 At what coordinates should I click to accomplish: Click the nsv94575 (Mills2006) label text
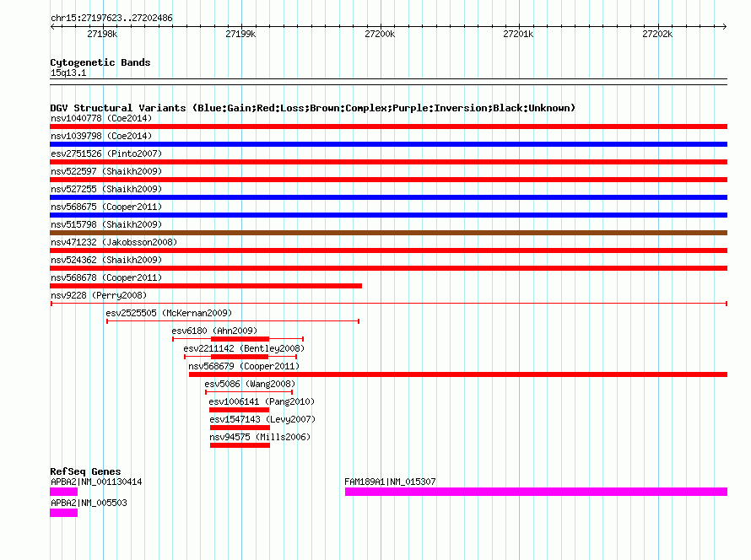[260, 437]
